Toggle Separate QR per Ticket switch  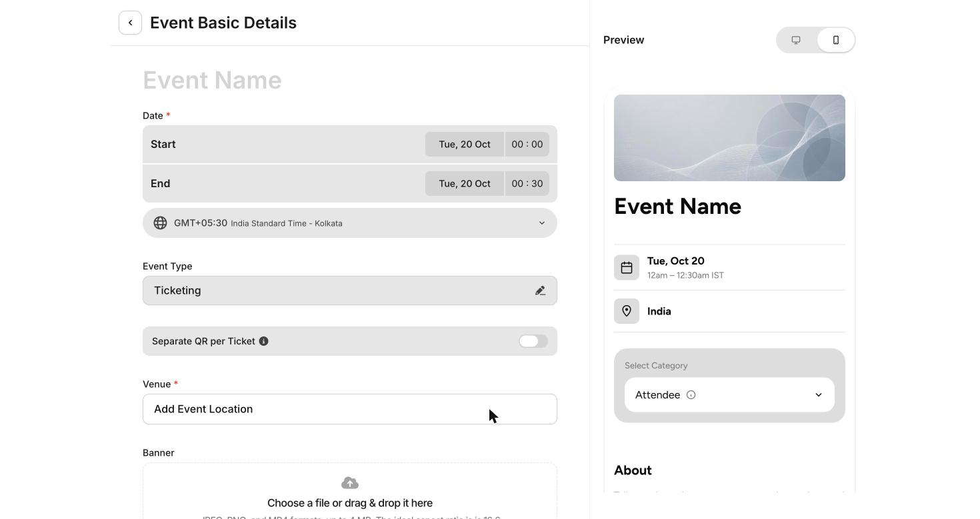click(x=533, y=341)
